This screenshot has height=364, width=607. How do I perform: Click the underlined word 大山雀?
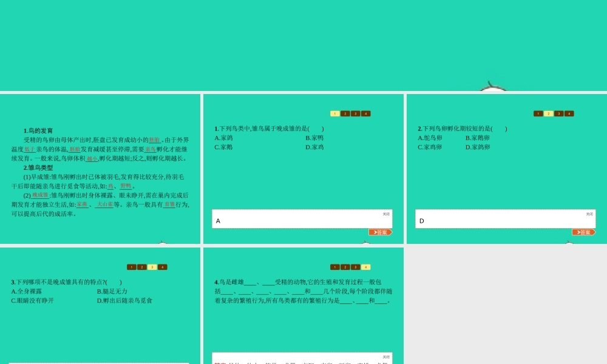(x=104, y=204)
